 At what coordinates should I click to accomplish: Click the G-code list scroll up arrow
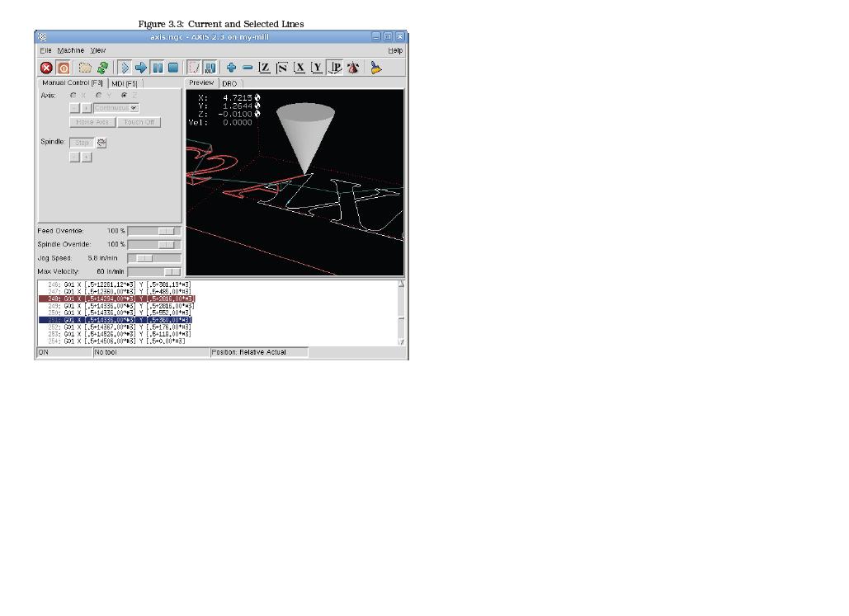tap(401, 284)
